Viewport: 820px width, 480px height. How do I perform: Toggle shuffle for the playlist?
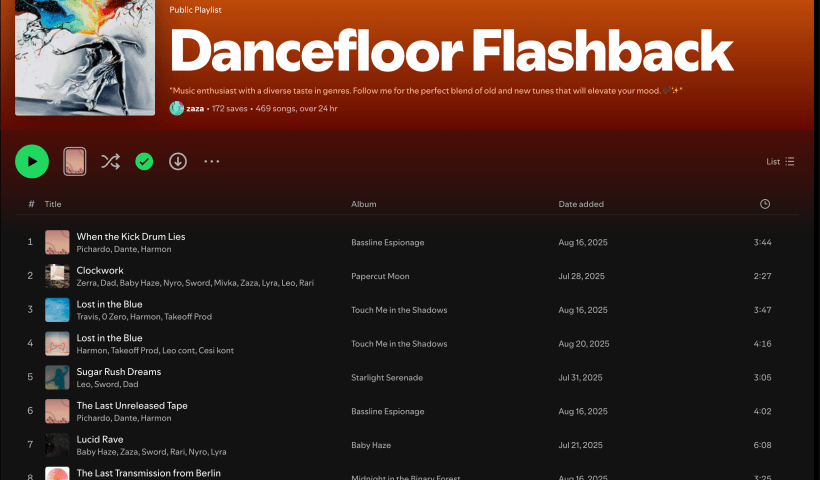[110, 161]
